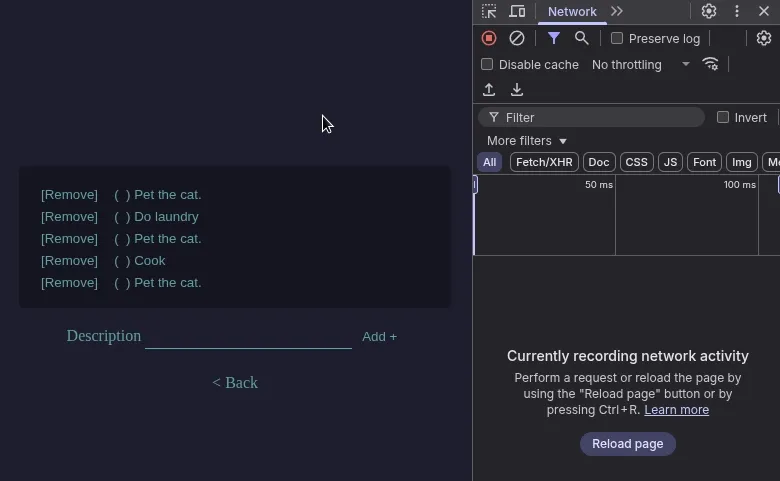Select the inspect element picker icon
This screenshot has height=481, width=780.
coord(489,11)
